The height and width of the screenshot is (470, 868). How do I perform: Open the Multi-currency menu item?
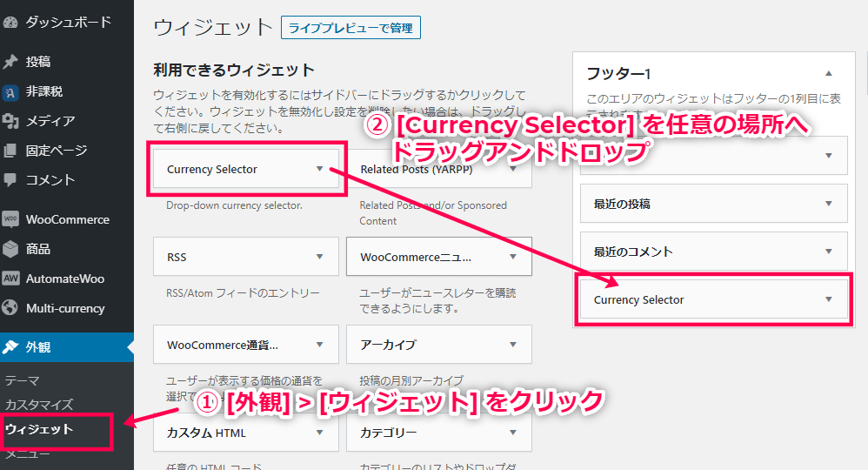(x=67, y=307)
